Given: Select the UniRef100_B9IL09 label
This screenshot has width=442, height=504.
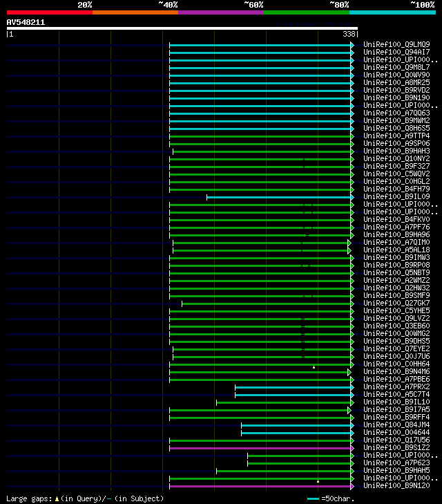Looking at the screenshot, I should (396, 197).
